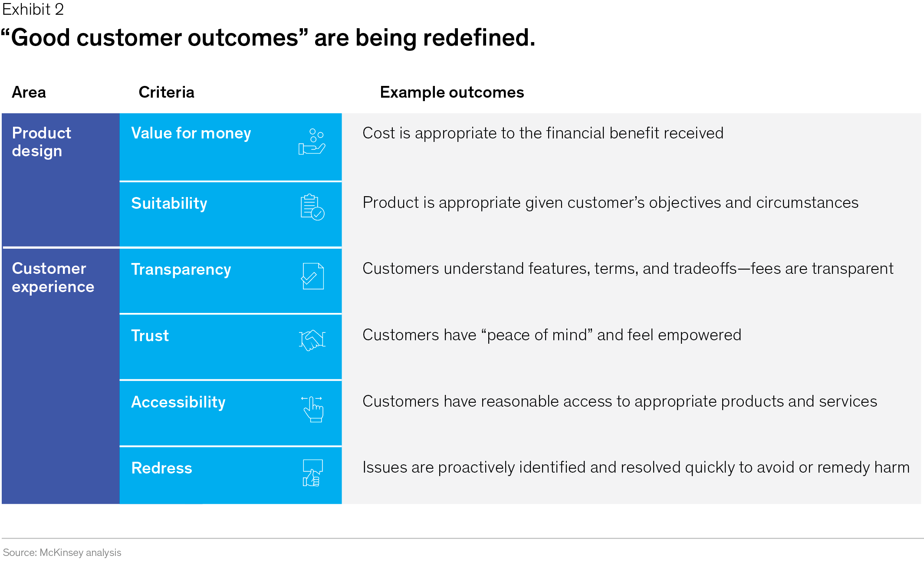Click the Source: McKinsey analysis footnote
924x572 pixels.
point(62,552)
